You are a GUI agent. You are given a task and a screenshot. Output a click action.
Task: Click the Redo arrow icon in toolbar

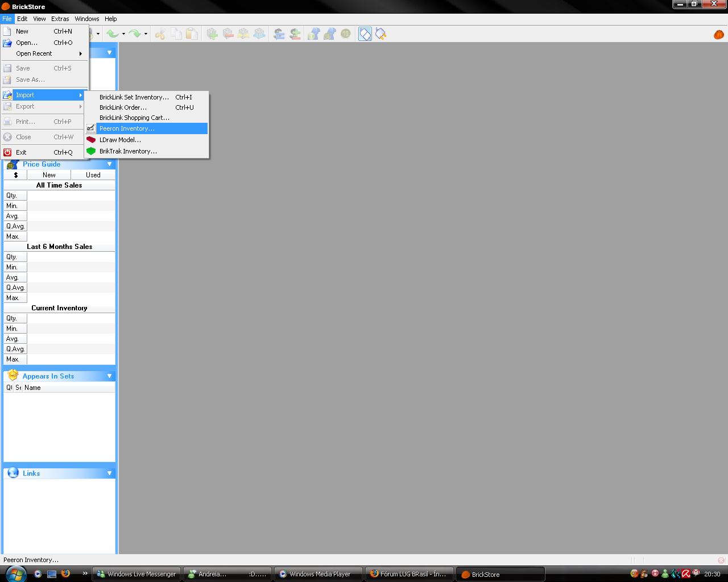point(135,34)
